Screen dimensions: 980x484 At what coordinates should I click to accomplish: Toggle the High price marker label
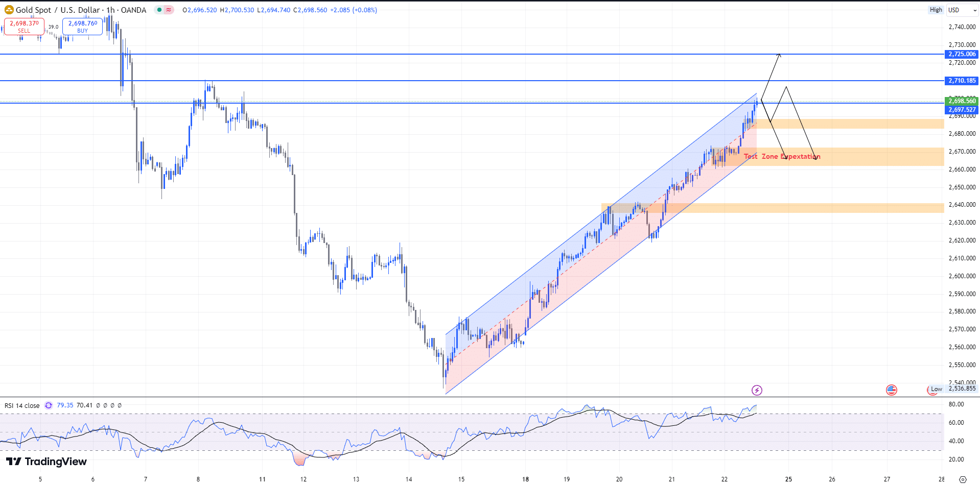tap(936, 9)
